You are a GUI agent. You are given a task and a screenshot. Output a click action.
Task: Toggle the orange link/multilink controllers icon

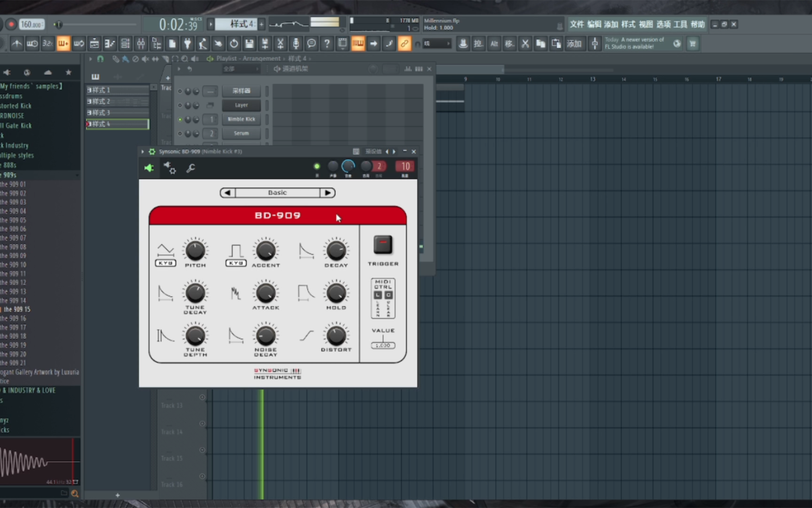pos(405,44)
